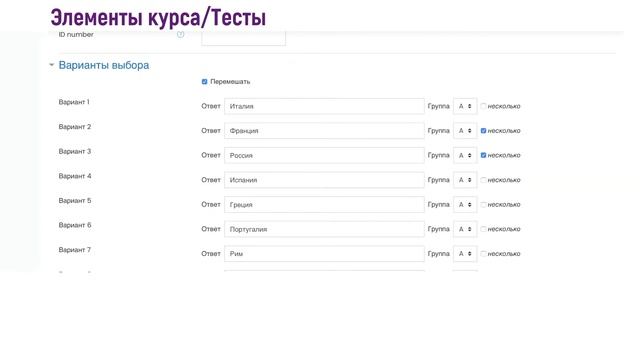Open Группа dropdown for Вариант 7
The height and width of the screenshot is (360, 640).
465,253
